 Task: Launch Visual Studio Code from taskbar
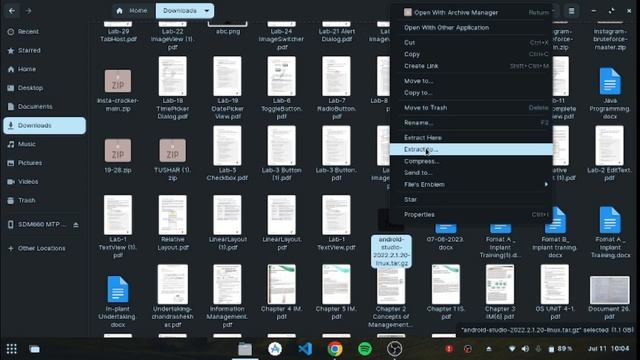[305, 349]
